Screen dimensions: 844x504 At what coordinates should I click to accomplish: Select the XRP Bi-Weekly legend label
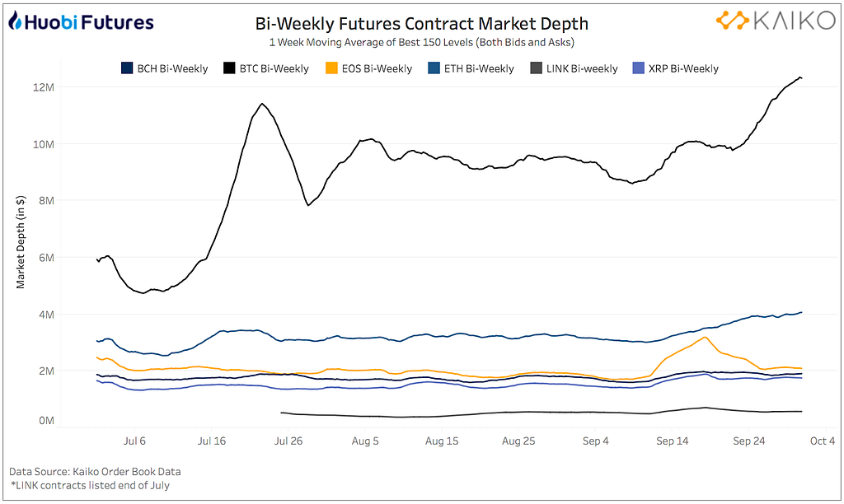click(x=682, y=69)
